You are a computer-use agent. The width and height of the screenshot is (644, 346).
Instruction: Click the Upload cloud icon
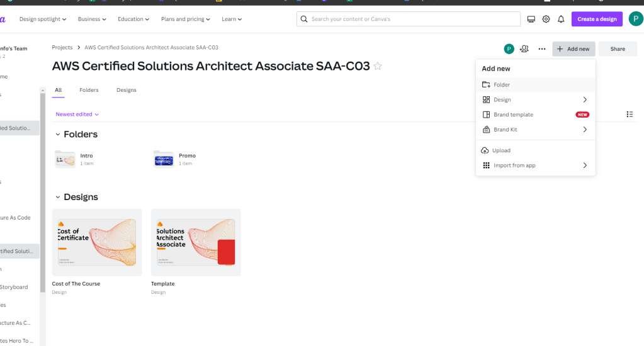pyautogui.click(x=485, y=150)
